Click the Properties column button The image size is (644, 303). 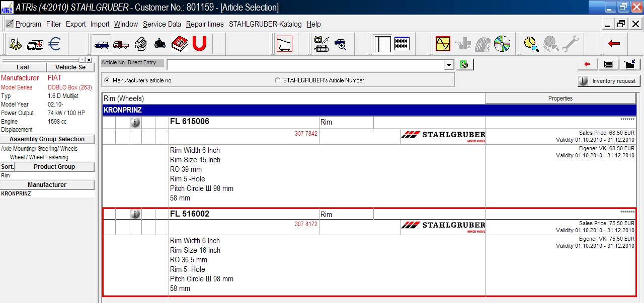tap(560, 98)
